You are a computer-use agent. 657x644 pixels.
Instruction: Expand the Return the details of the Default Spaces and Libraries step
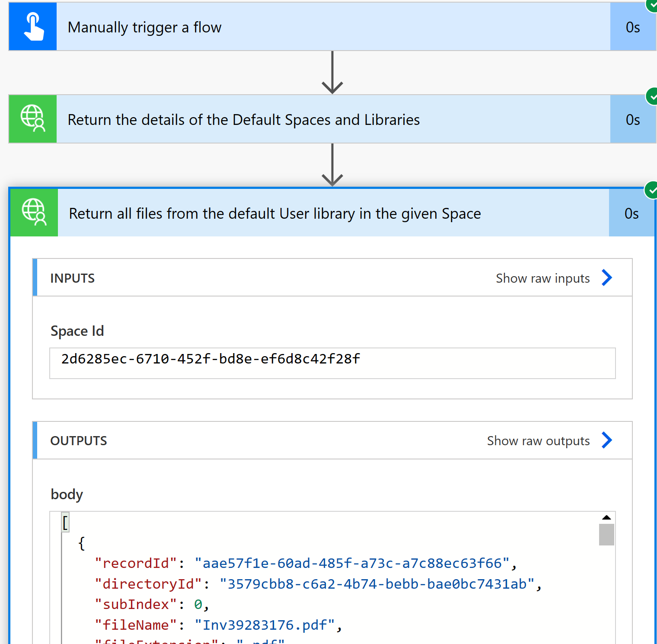333,119
